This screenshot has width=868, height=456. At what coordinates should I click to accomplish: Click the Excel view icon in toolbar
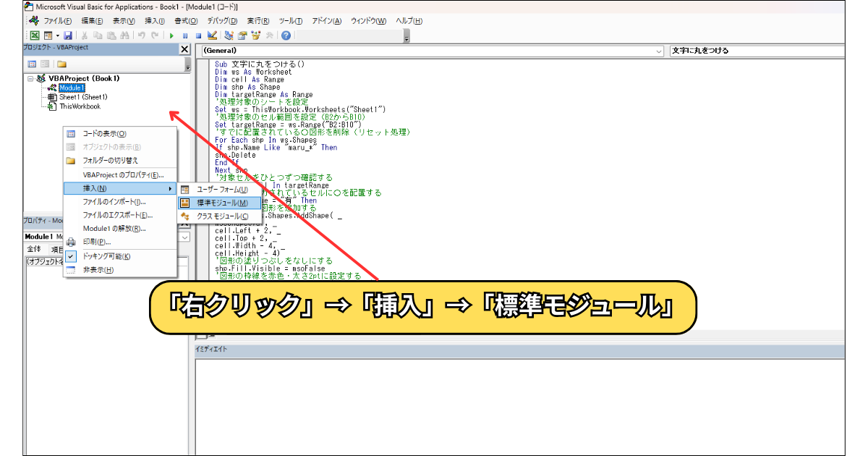point(34,35)
